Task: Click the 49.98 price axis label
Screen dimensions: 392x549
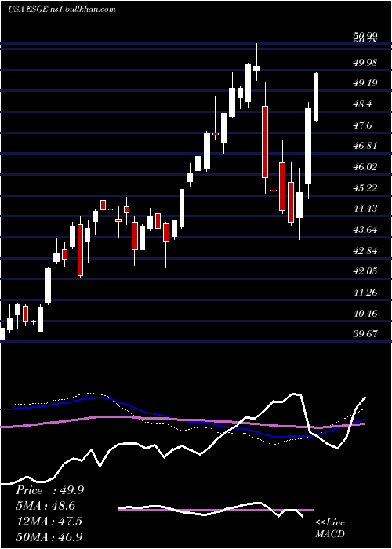Action: (365, 63)
